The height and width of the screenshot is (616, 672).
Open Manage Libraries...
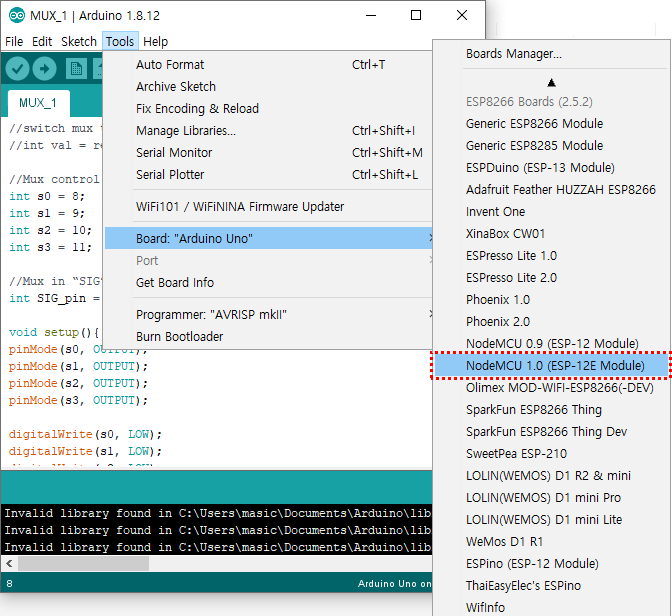click(268, 130)
